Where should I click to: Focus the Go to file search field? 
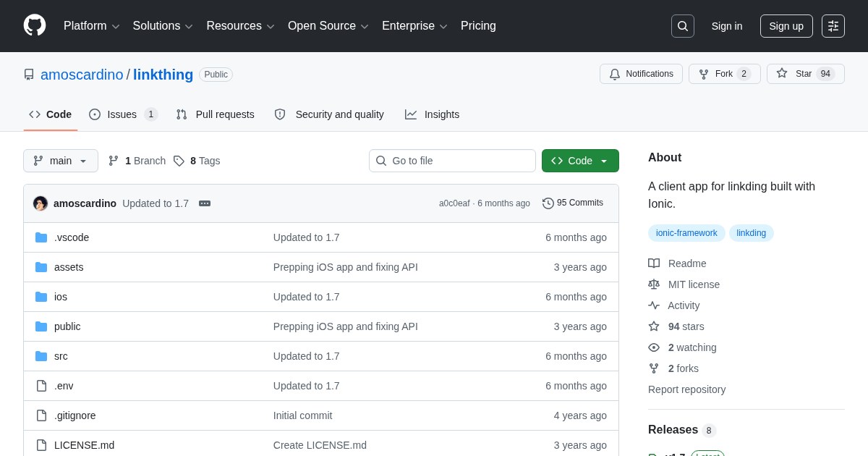point(452,161)
